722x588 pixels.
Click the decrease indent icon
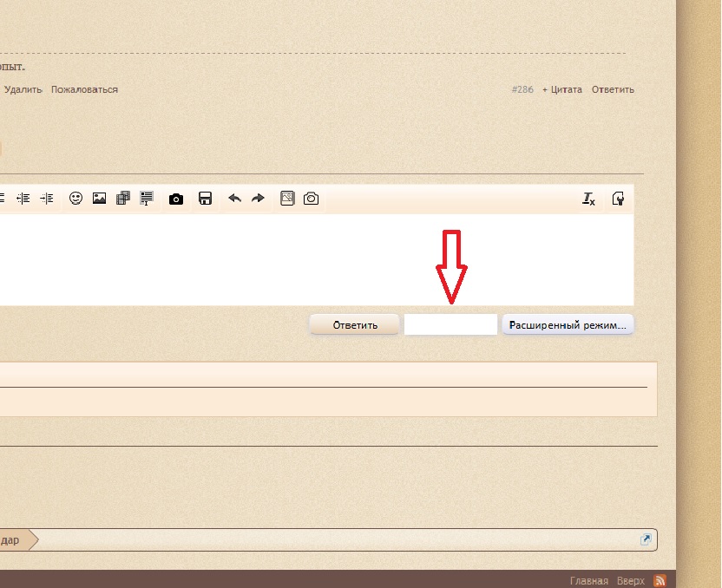click(23, 199)
